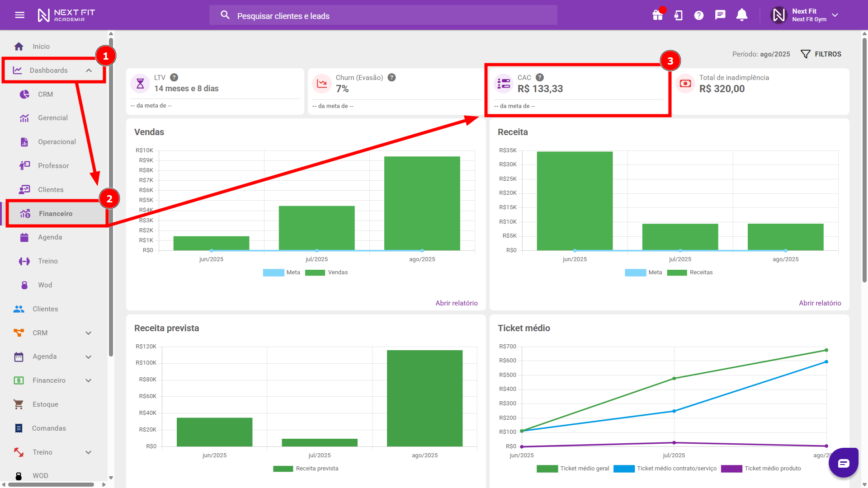The image size is (868, 488).
Task: Open the Estoque menu item
Action: pyautogui.click(x=45, y=404)
